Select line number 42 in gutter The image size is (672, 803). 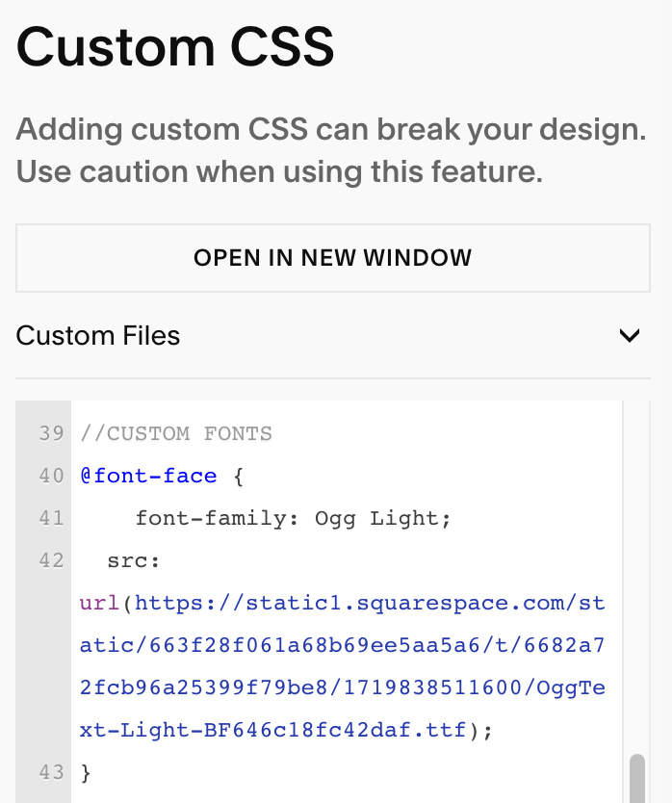(51, 560)
